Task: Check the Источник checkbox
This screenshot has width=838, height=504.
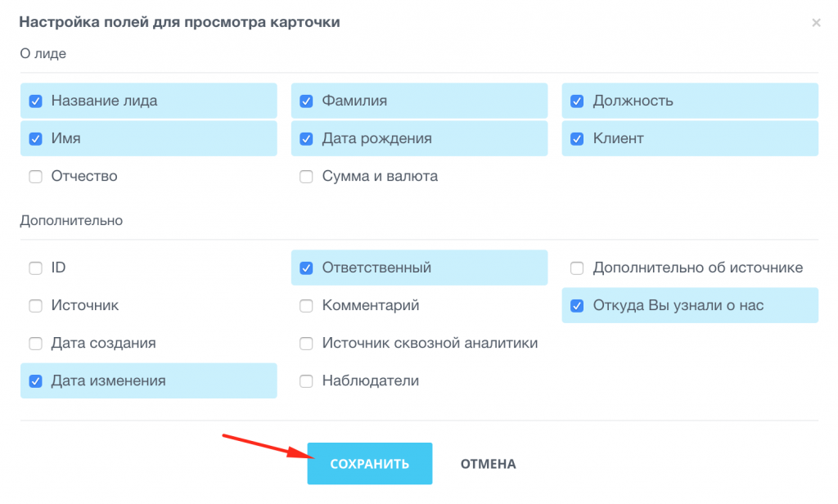Action: (35, 305)
